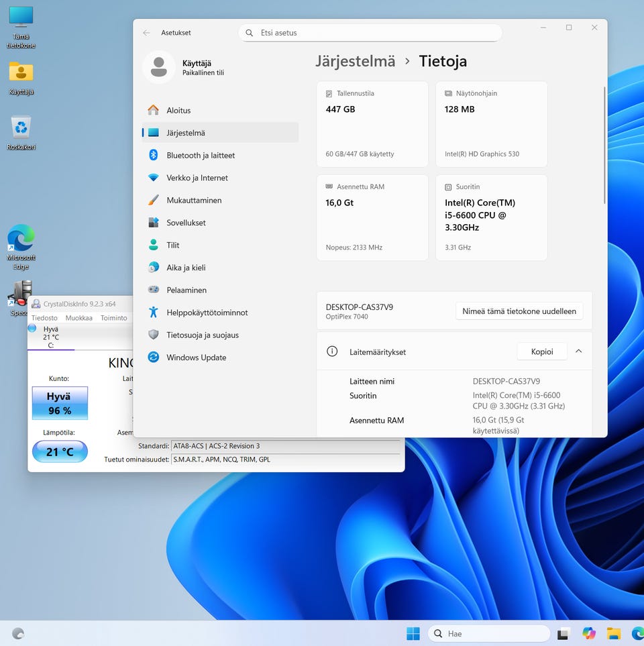
Task: Click the Settings window scrollbar
Action: (x=604, y=144)
